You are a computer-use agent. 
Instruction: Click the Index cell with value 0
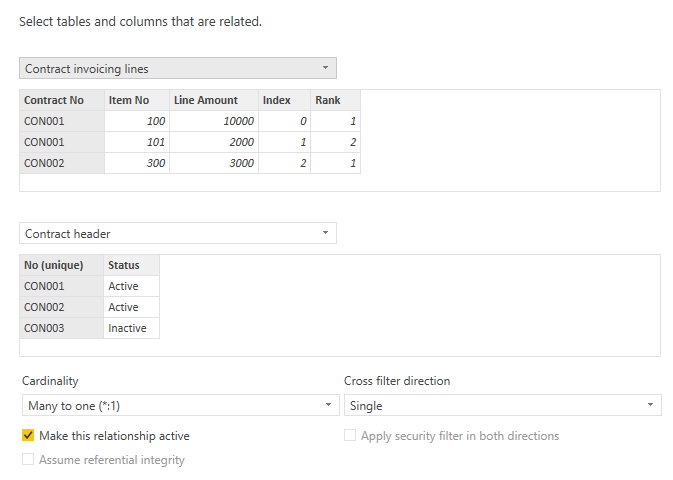pyautogui.click(x=284, y=121)
